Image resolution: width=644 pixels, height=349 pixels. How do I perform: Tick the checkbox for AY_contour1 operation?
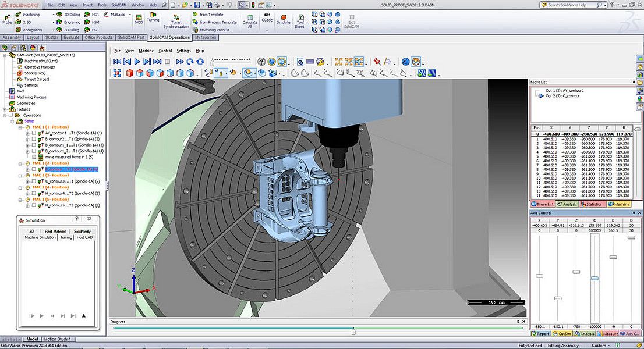pos(34,133)
